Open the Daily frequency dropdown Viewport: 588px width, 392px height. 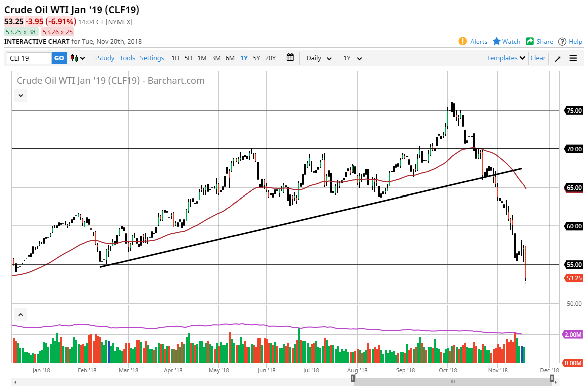318,58
